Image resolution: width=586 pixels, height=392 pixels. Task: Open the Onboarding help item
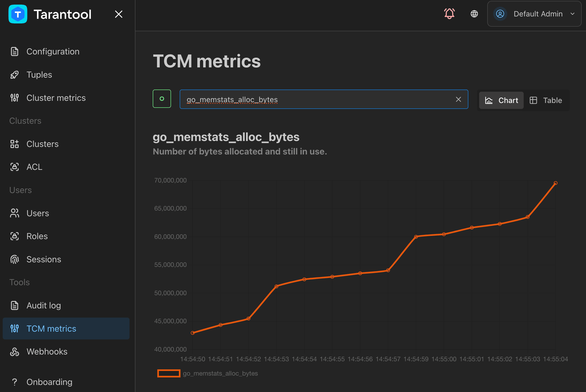point(66,382)
